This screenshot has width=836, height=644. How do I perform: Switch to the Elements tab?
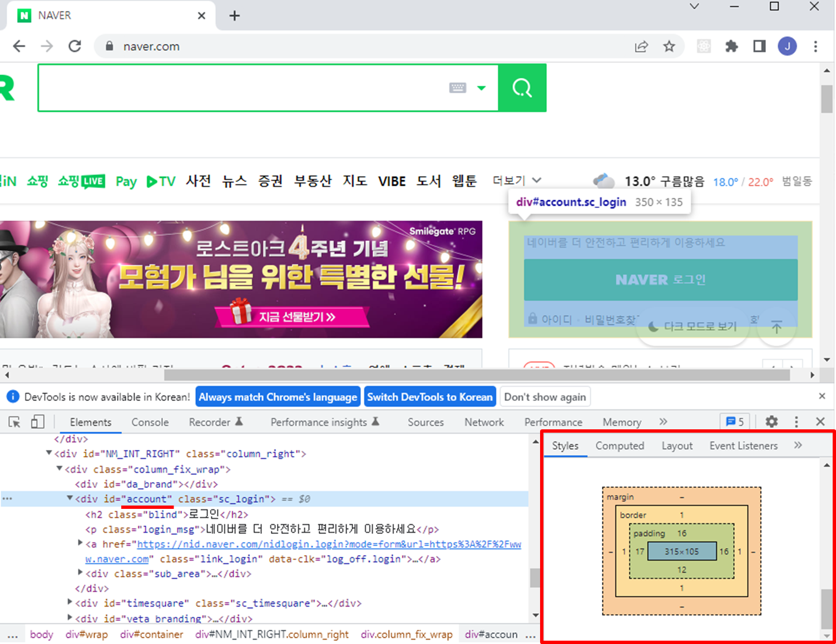click(x=91, y=422)
